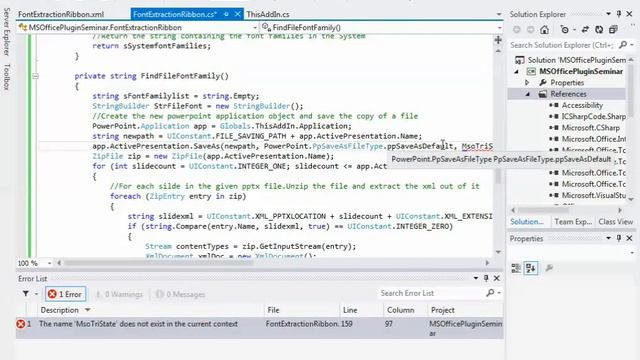
Task: Select the ICSharpCode.Sharp reference
Action: click(x=593, y=116)
